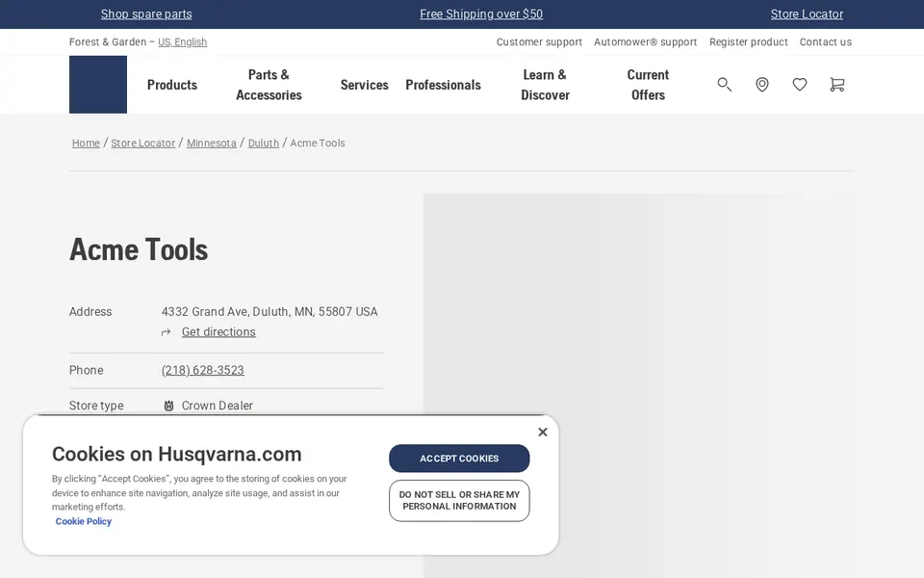924x578 pixels.
Task: Click the Get directions arrow icon
Action: point(167,332)
